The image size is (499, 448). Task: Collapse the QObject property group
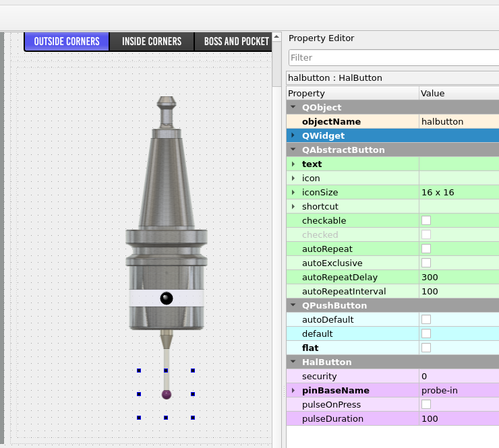click(293, 107)
